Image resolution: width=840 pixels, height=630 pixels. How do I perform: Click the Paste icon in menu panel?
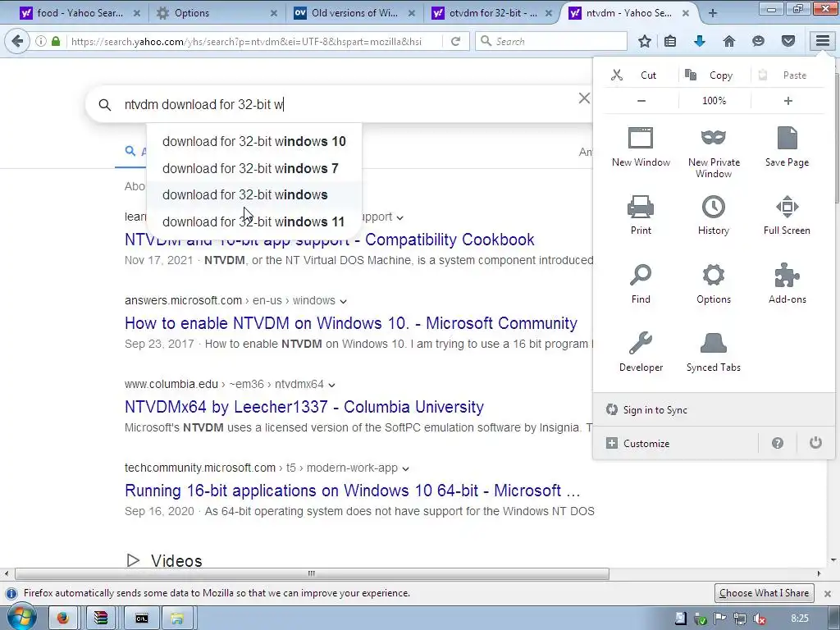point(763,75)
